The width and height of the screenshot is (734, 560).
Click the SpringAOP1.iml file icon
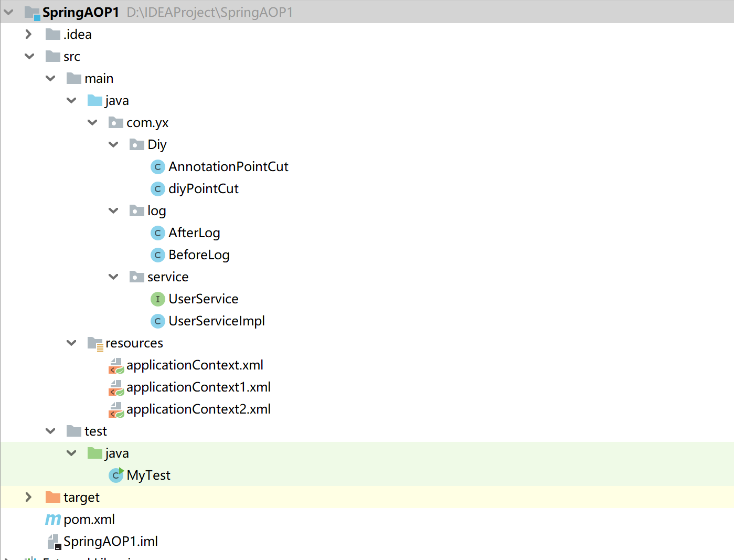coord(54,542)
